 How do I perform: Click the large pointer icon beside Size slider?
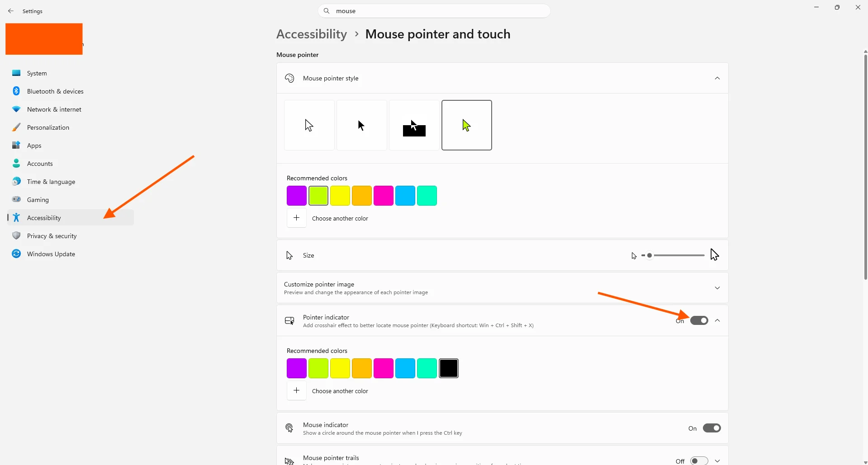pyautogui.click(x=715, y=255)
